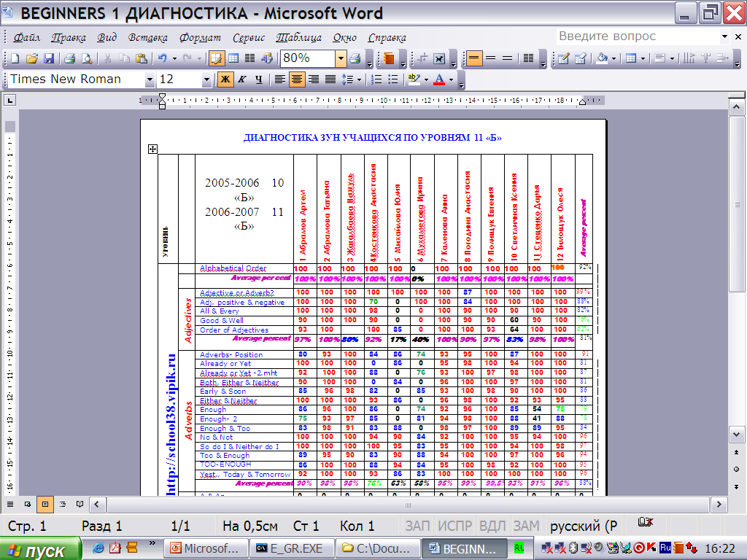Save the document with the floppy disk icon
747x560 pixels.
tap(49, 58)
